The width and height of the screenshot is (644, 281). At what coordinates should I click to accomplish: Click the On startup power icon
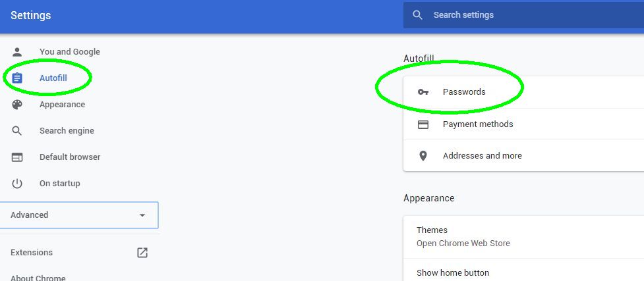click(17, 184)
